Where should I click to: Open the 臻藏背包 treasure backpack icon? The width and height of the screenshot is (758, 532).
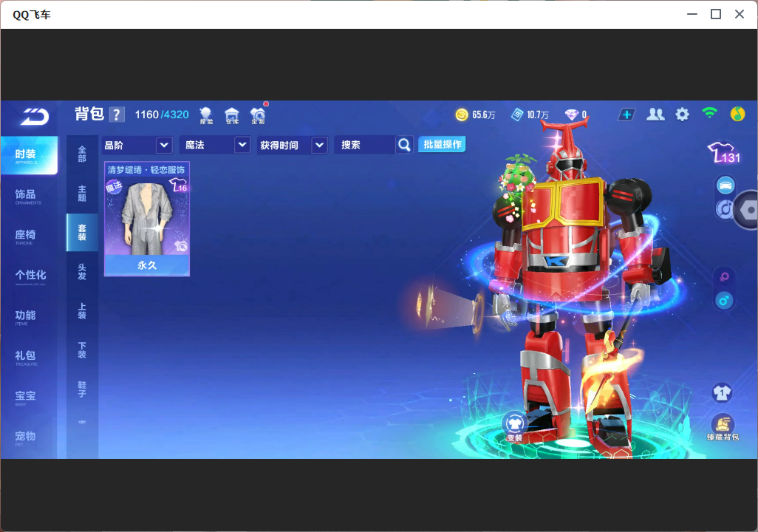723,428
